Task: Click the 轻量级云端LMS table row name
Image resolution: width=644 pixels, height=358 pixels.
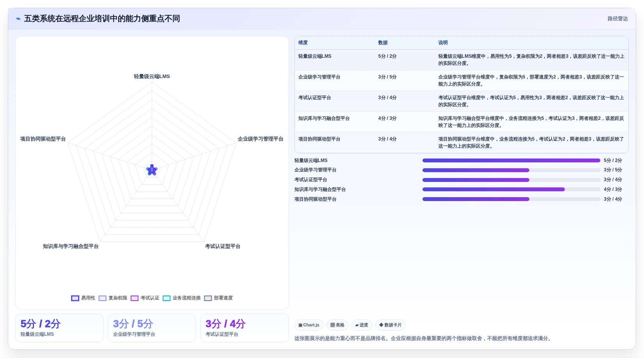Action: [x=315, y=56]
